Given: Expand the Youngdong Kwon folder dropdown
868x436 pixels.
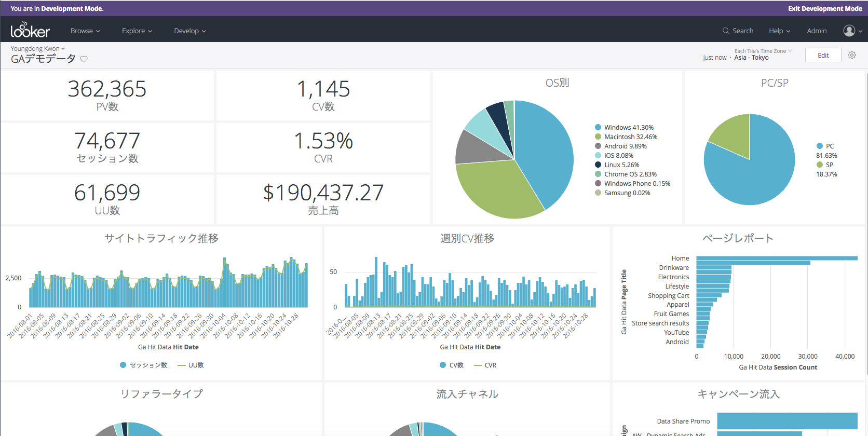Looking at the screenshot, I should [x=38, y=48].
